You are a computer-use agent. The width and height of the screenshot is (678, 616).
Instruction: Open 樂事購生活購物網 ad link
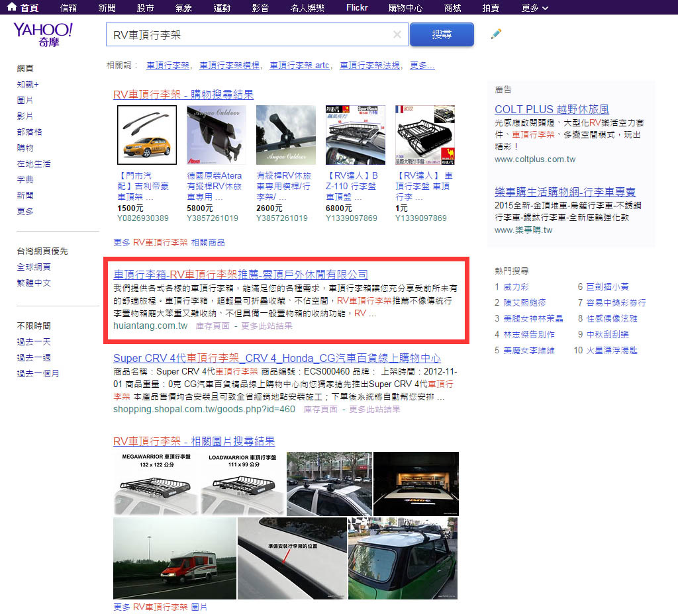(565, 191)
